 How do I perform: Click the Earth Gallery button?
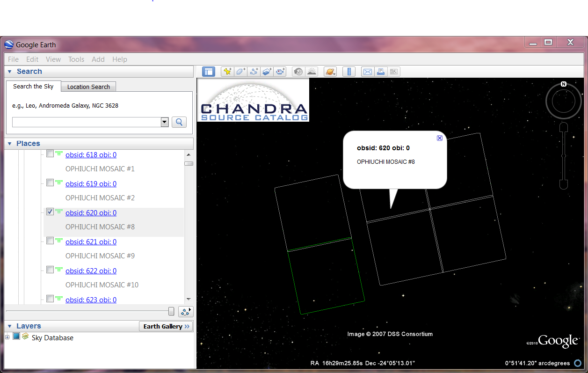(x=166, y=326)
